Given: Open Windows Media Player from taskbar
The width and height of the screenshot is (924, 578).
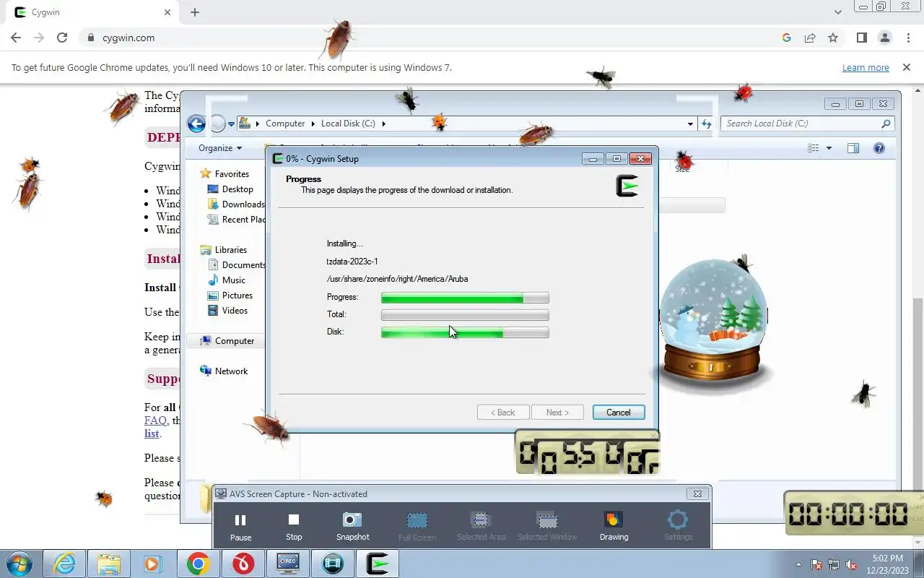Looking at the screenshot, I should pyautogui.click(x=152, y=564).
